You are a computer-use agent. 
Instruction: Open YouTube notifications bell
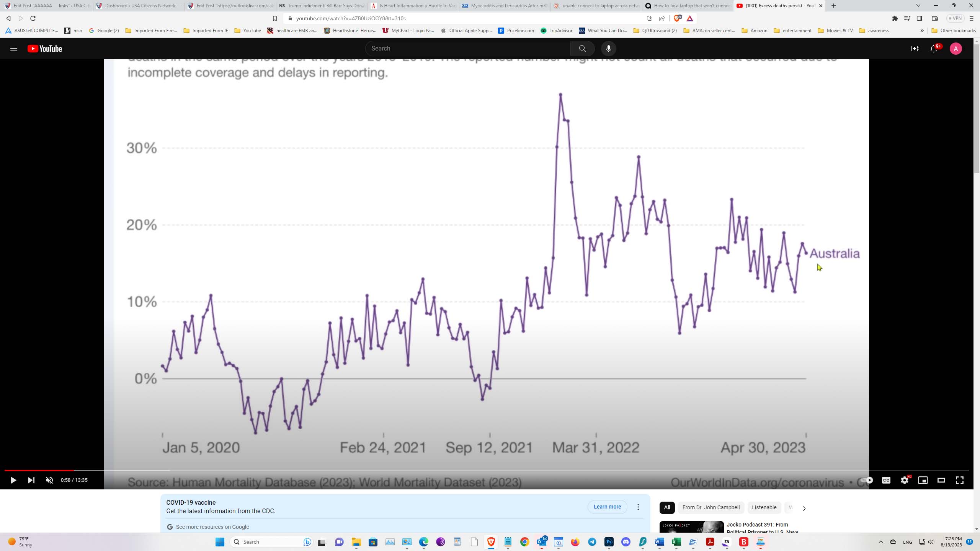pyautogui.click(x=934, y=48)
